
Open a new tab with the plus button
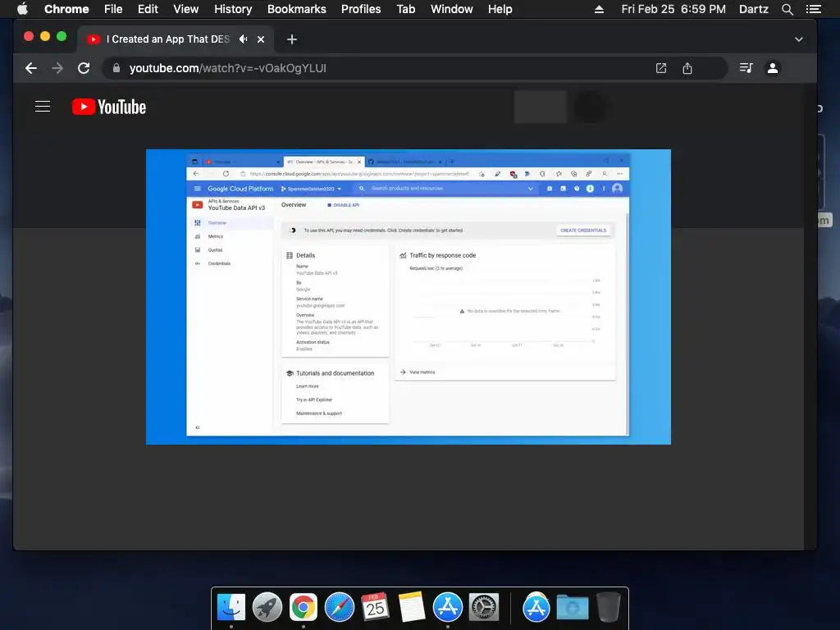291,39
